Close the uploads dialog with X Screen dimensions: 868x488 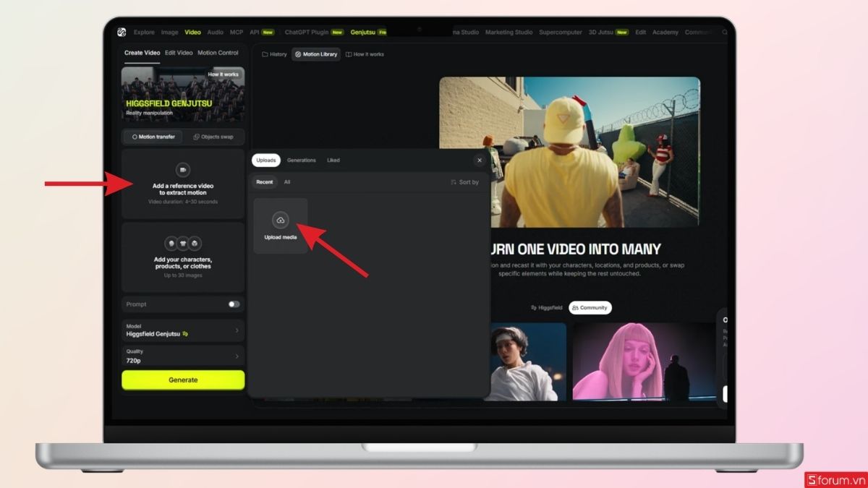click(480, 160)
